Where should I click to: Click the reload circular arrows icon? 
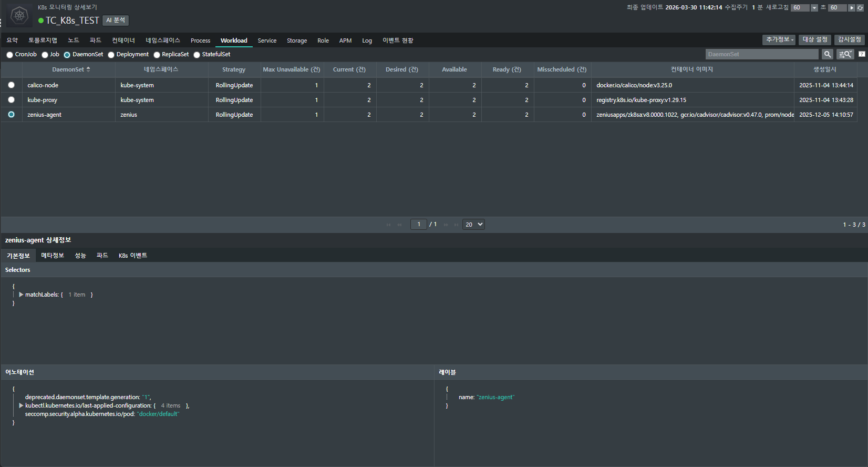point(860,8)
